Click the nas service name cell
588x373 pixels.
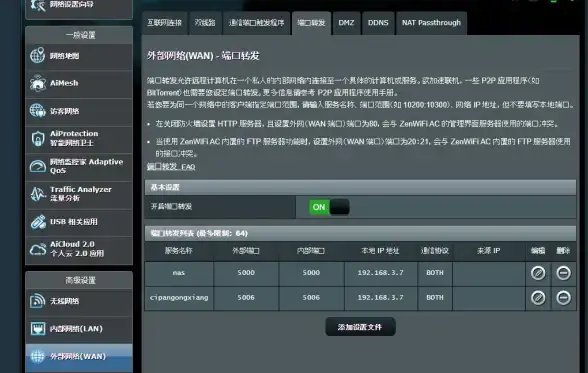pos(179,273)
